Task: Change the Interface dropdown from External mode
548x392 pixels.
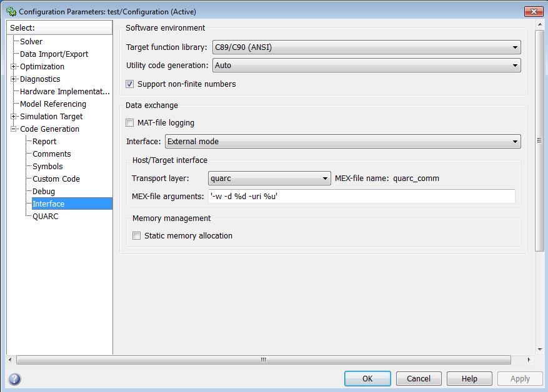Action: click(515, 141)
